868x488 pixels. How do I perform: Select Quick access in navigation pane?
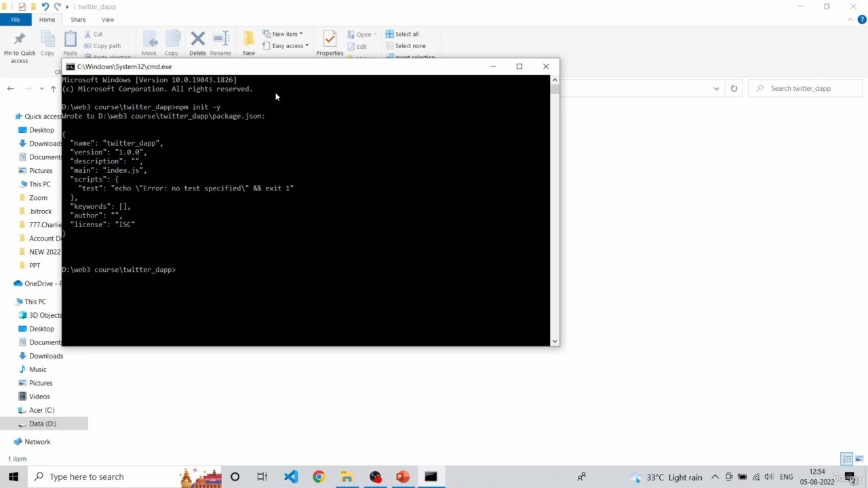[39, 117]
